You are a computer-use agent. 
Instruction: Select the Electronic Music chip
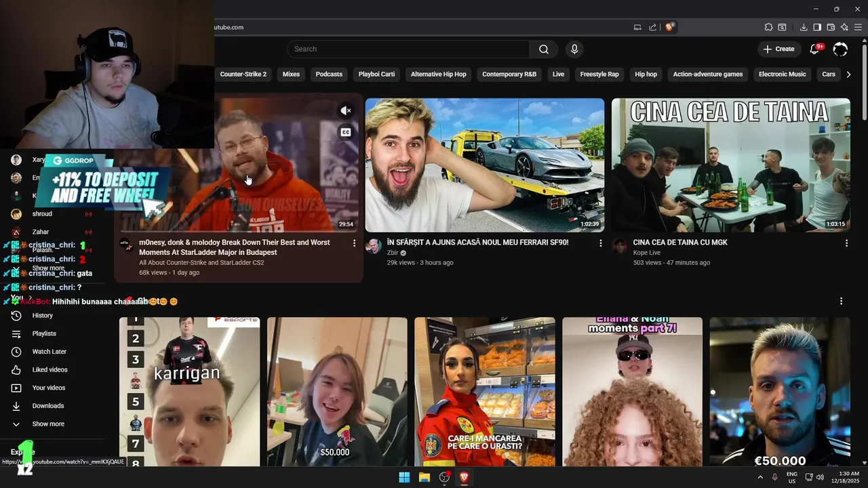click(x=782, y=74)
